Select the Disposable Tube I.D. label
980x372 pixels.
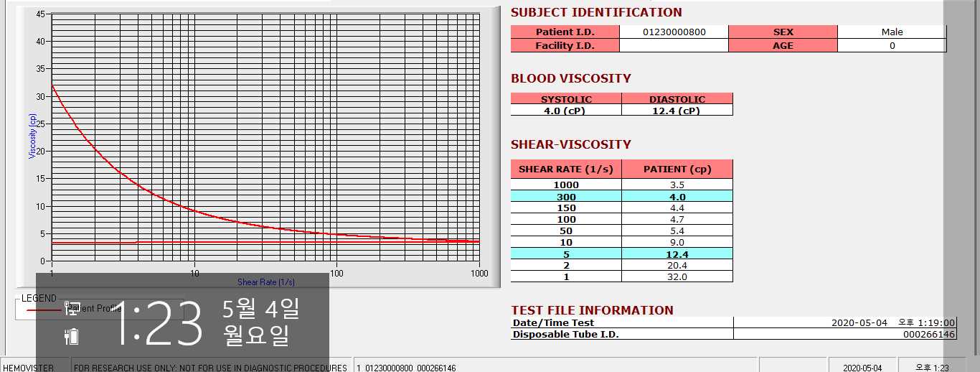click(x=565, y=335)
